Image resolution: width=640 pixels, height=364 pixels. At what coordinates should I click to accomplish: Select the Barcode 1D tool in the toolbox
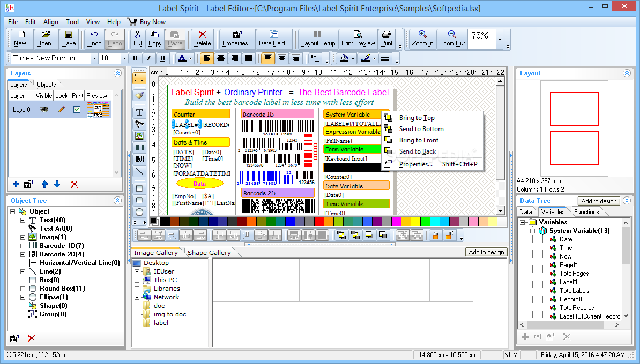[x=139, y=148]
